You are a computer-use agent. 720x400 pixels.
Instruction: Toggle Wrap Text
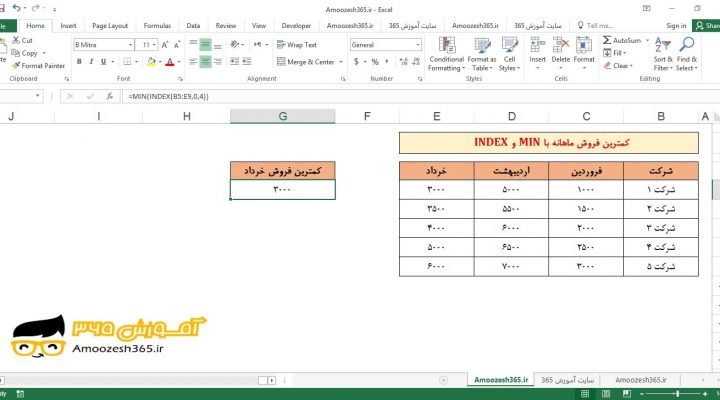pyautogui.click(x=297, y=45)
